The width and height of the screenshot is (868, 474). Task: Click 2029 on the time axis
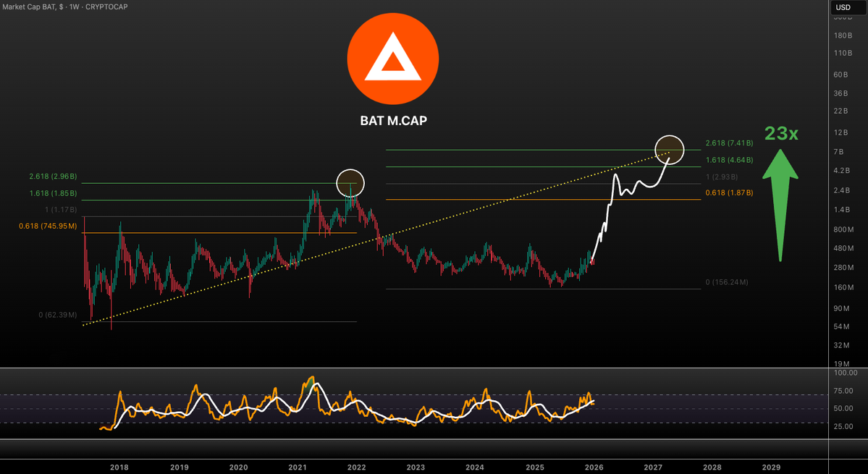pos(772,467)
